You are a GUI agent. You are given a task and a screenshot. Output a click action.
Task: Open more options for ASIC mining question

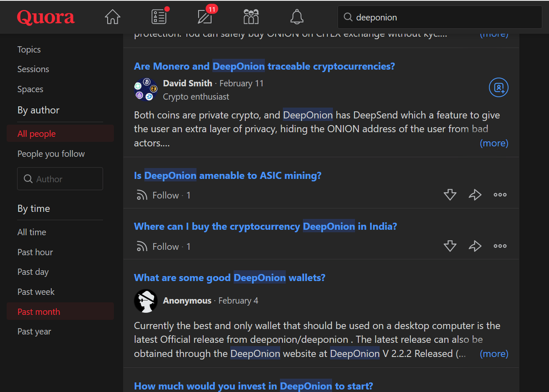click(x=500, y=195)
